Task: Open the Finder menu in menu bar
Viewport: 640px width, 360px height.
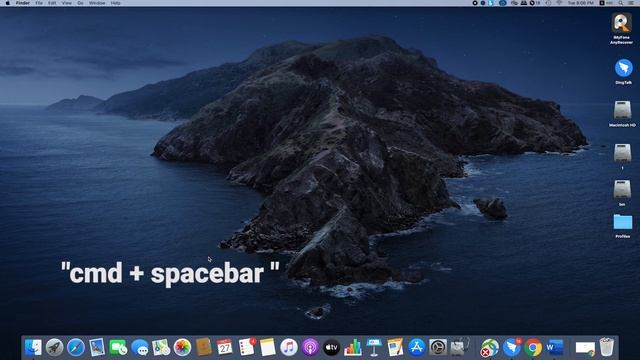Action: pyautogui.click(x=23, y=3)
